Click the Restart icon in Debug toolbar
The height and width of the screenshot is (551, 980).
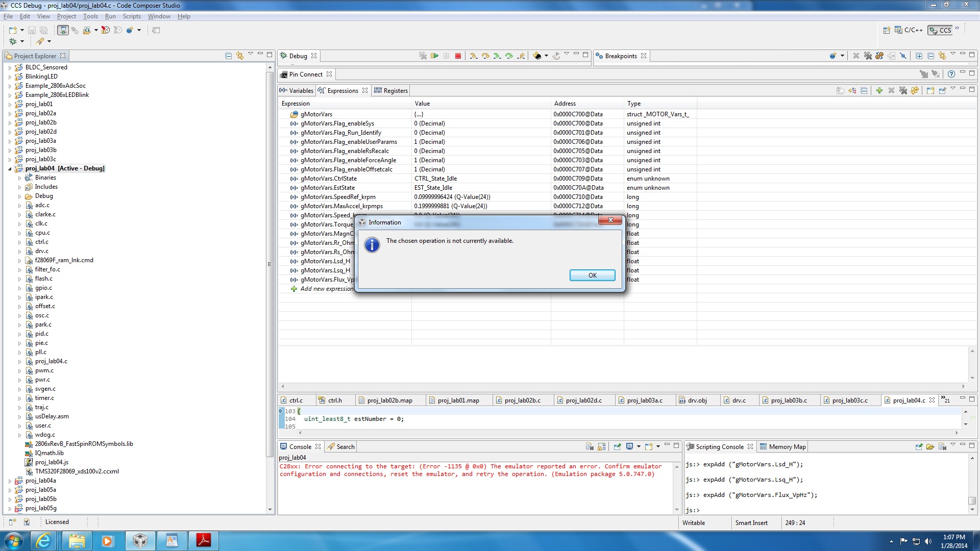pos(556,56)
